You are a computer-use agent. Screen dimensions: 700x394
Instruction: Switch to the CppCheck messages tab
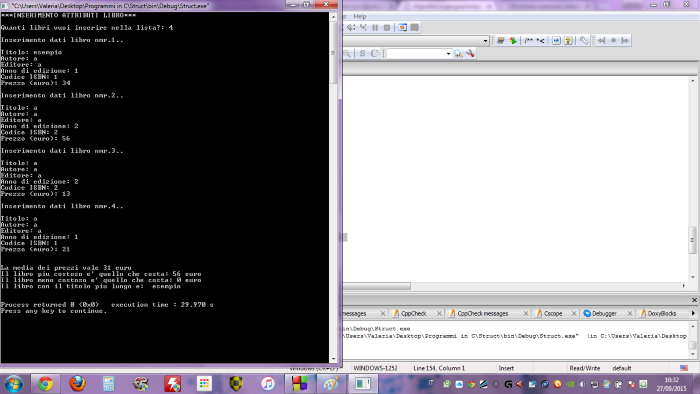tap(483, 314)
